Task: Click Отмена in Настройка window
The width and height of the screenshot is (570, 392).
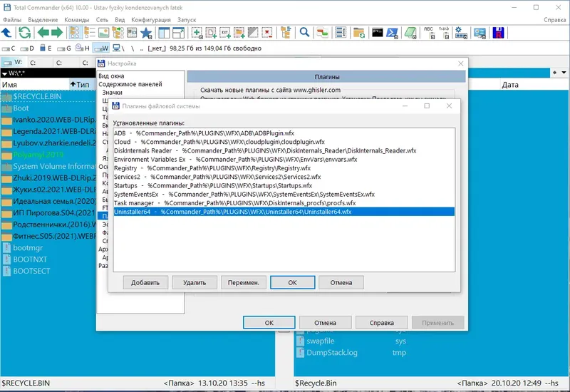Action: click(x=326, y=323)
